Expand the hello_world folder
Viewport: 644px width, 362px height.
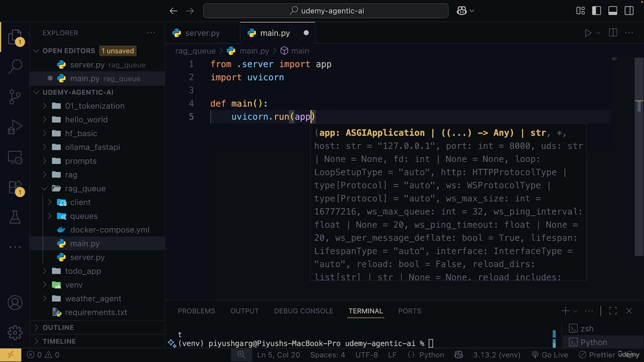point(86,120)
